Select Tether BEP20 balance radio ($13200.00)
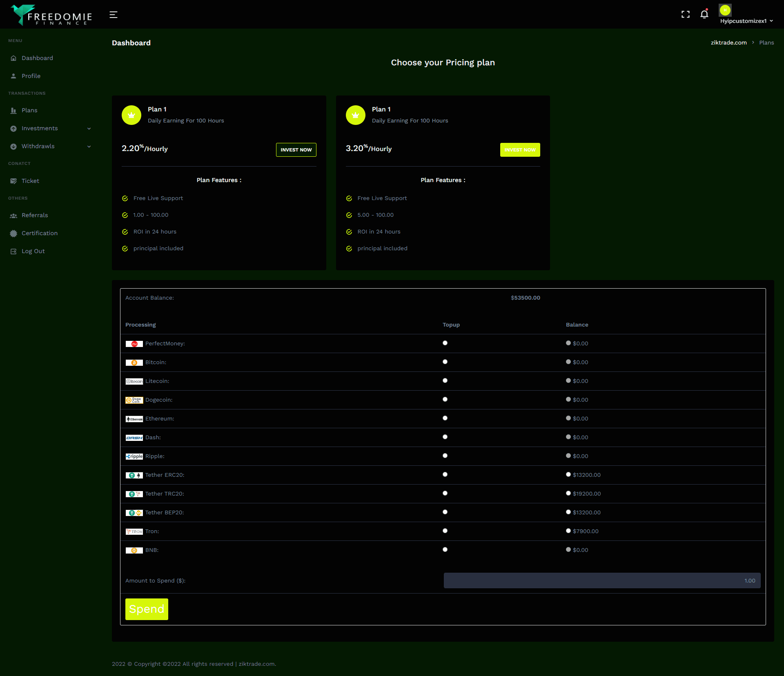The width and height of the screenshot is (784, 676). pos(568,512)
